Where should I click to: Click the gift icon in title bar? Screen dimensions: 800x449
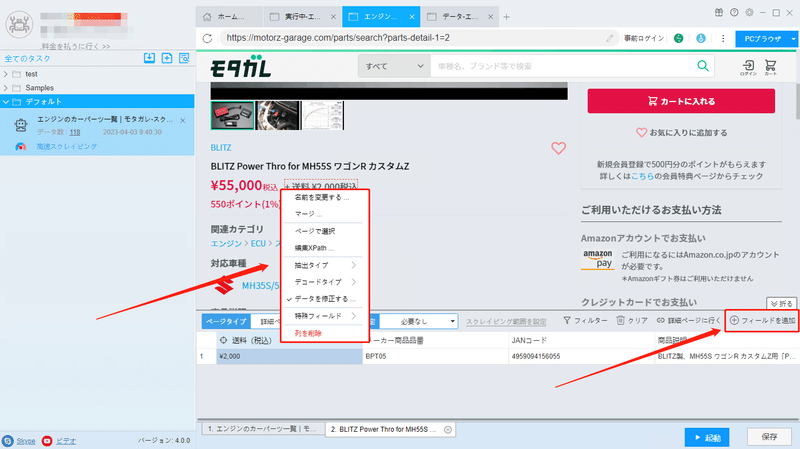718,13
